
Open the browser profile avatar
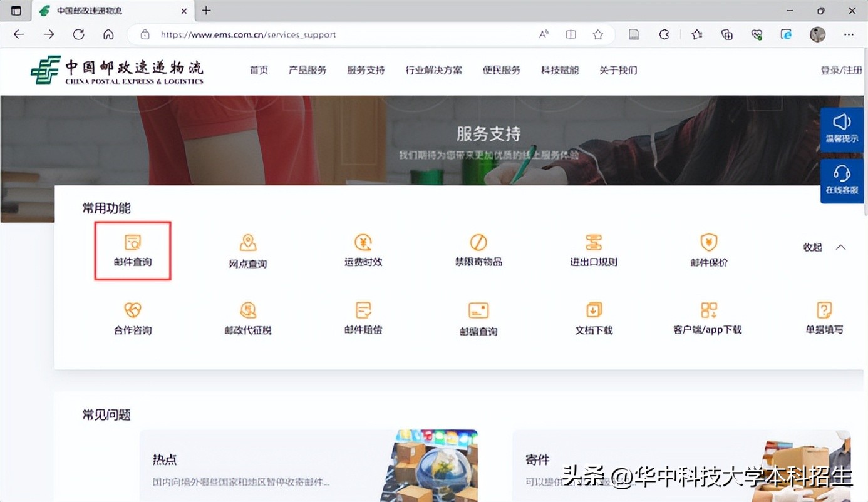pyautogui.click(x=817, y=34)
